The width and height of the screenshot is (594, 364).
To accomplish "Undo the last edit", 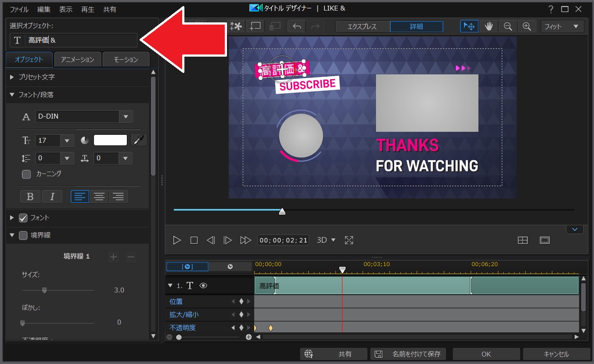I will [297, 26].
